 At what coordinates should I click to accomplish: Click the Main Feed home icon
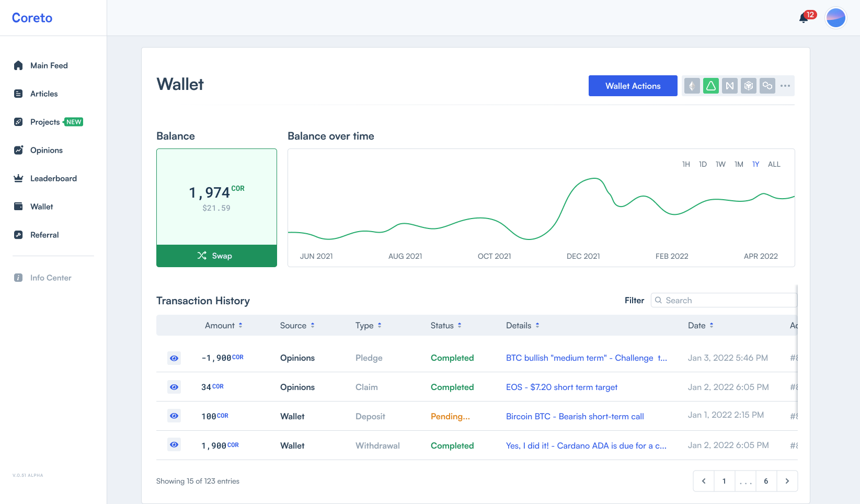pos(18,65)
